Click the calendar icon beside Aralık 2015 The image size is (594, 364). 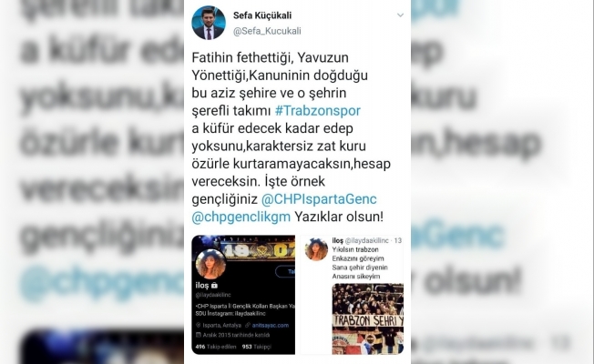pyautogui.click(x=198, y=335)
